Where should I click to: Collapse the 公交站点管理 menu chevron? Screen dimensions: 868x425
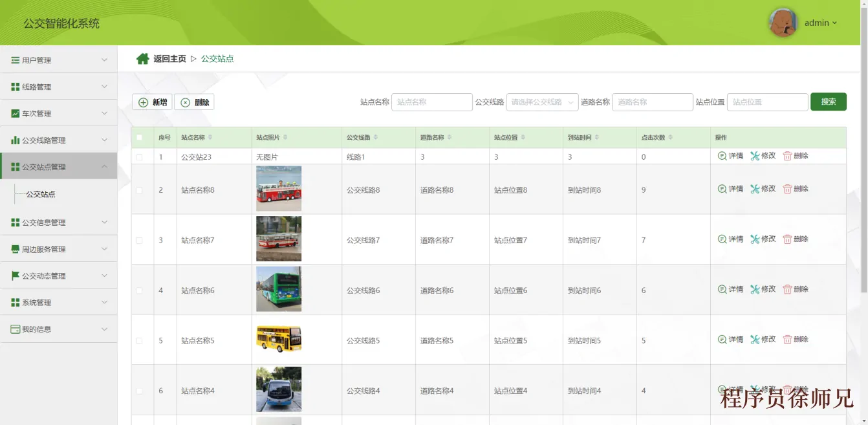104,167
